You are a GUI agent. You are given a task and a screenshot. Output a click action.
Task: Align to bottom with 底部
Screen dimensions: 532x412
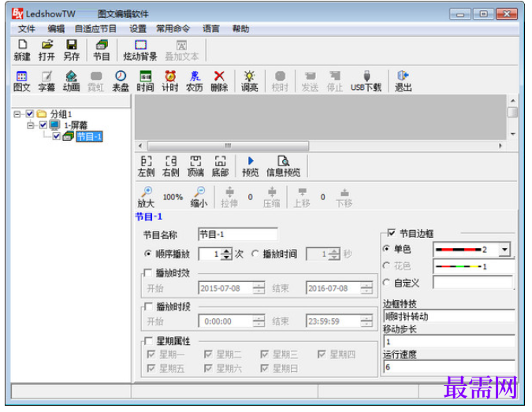[220, 166]
